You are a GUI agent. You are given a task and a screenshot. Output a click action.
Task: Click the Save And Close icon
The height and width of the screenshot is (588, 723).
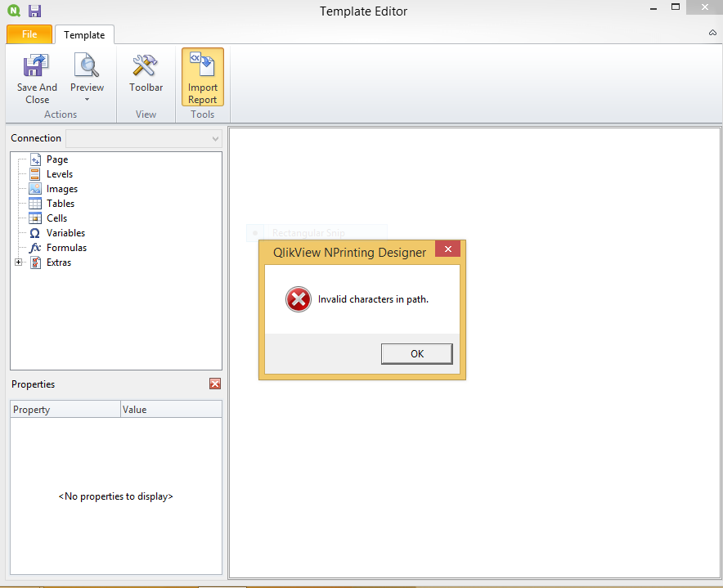(x=36, y=65)
